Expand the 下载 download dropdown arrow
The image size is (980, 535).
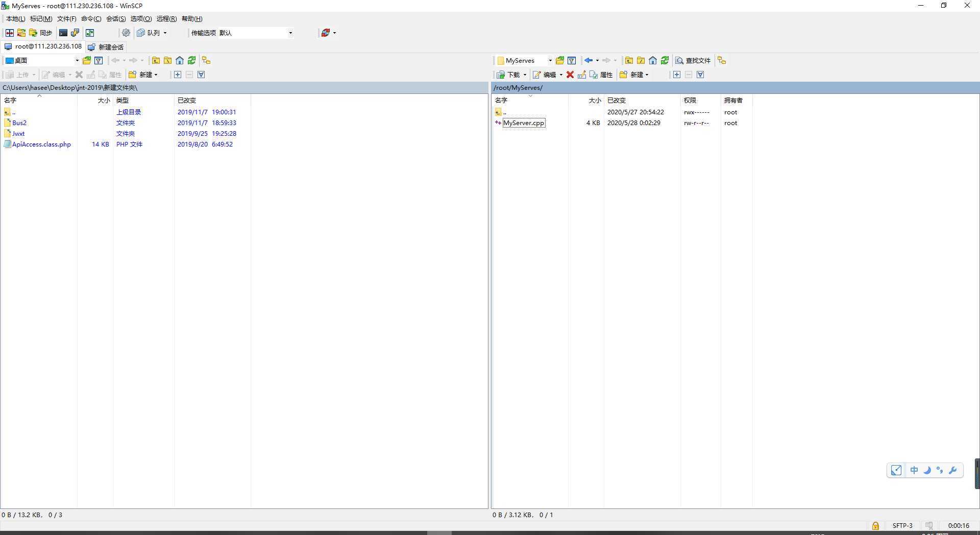click(525, 75)
